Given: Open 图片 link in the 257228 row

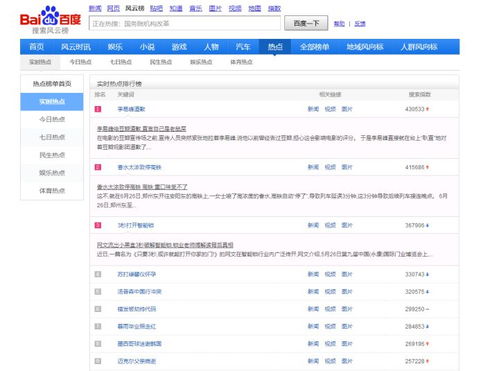Looking at the screenshot, I should (x=347, y=361).
